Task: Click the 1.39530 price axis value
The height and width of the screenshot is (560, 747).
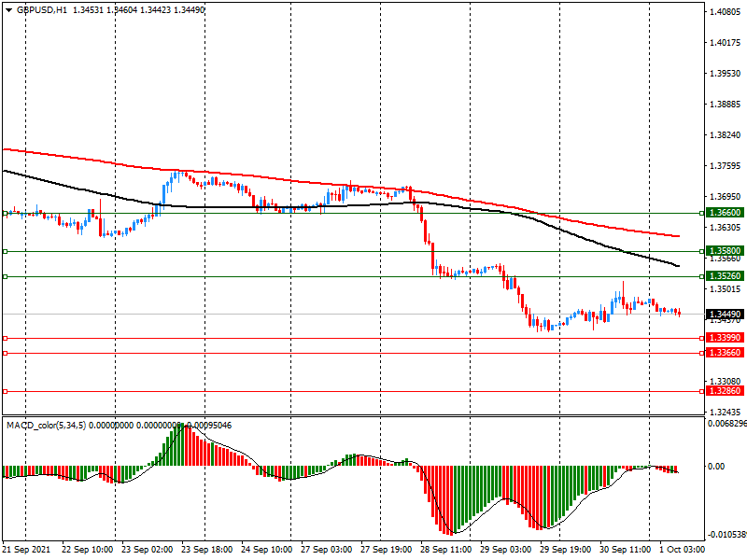Action: pos(726,74)
